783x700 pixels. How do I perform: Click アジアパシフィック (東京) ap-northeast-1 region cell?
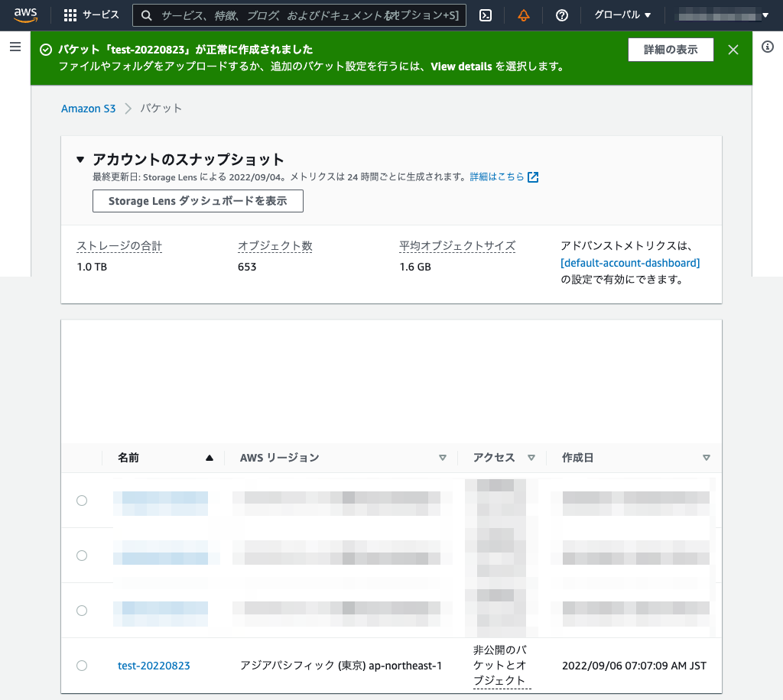pos(341,666)
